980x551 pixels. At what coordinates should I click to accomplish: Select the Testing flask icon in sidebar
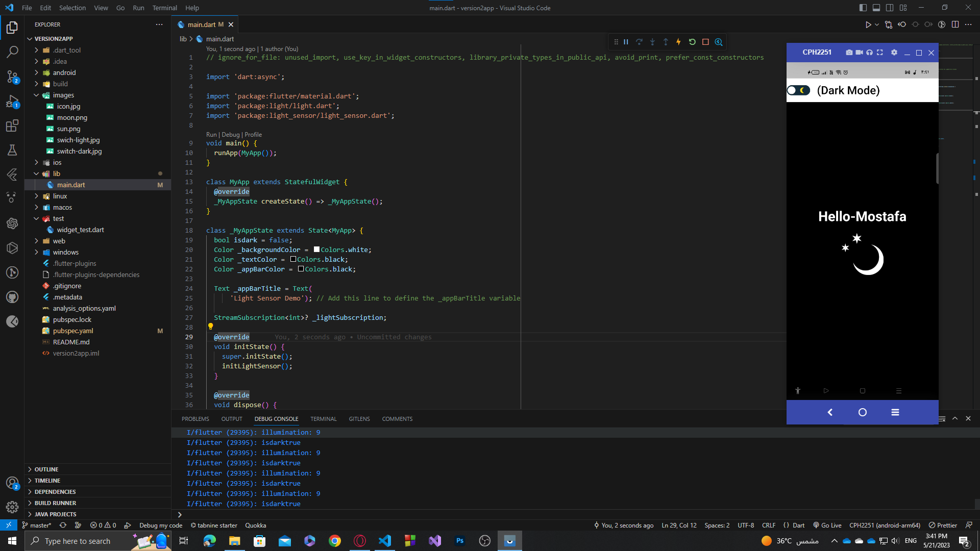pyautogui.click(x=12, y=150)
